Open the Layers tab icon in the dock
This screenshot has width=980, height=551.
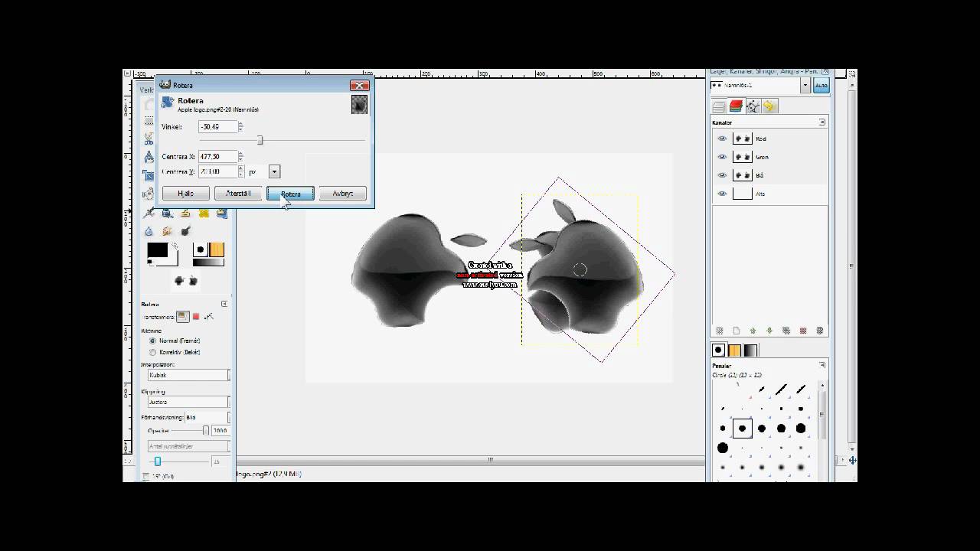coord(719,106)
